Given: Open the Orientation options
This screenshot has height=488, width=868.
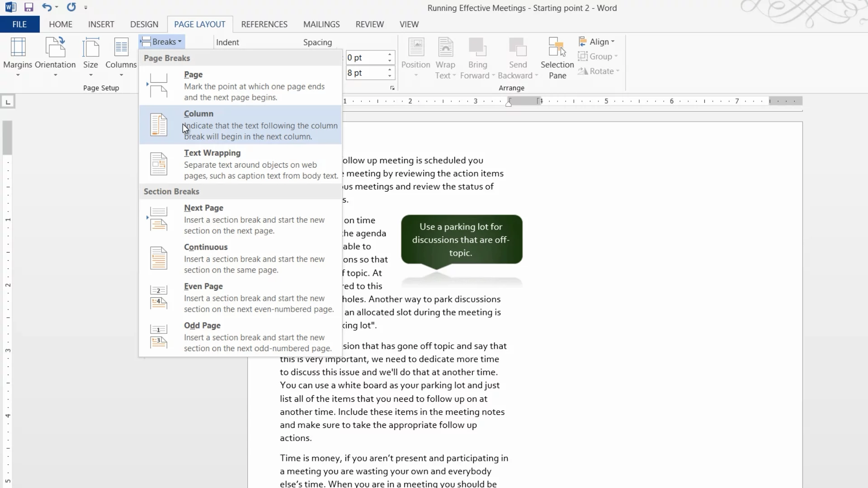Looking at the screenshot, I should 55,57.
